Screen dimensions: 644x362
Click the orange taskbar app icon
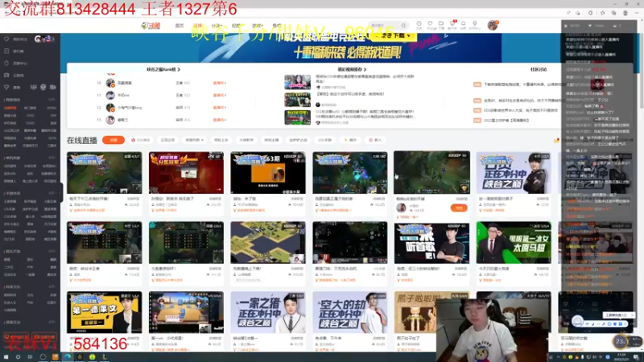click(55, 357)
